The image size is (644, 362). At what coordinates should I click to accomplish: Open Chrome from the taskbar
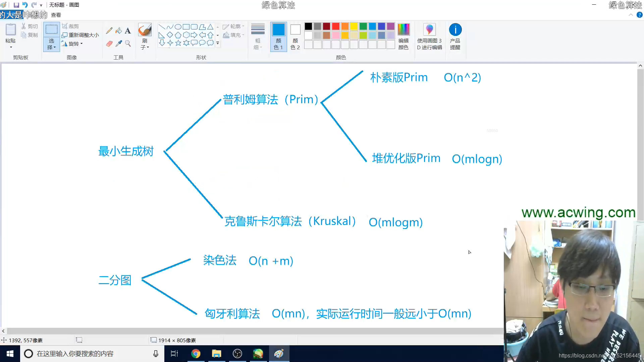(x=196, y=354)
